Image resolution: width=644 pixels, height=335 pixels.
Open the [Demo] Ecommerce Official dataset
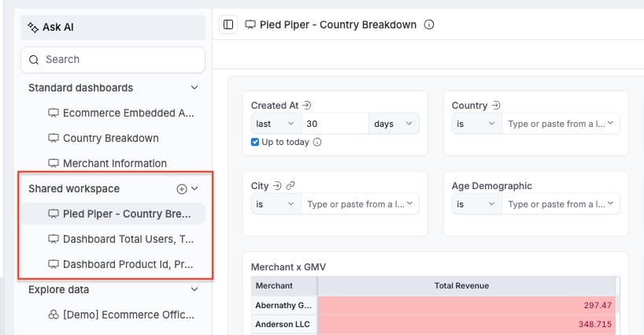128,315
